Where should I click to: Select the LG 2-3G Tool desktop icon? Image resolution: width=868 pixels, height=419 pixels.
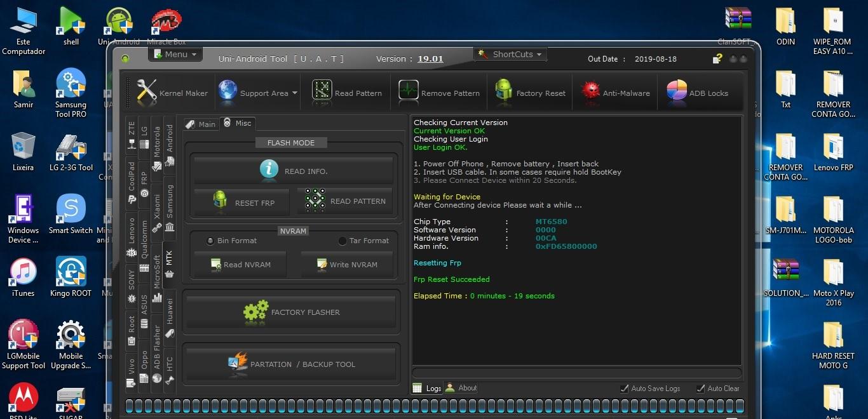tap(71, 152)
